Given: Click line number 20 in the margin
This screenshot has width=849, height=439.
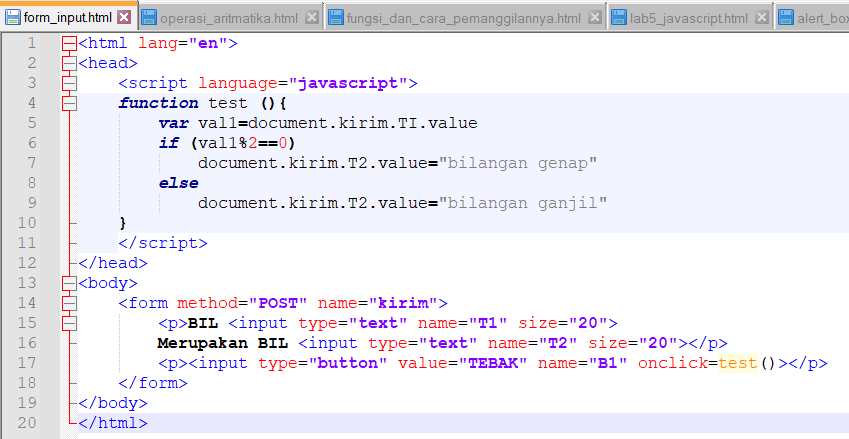Looking at the screenshot, I should (27, 422).
